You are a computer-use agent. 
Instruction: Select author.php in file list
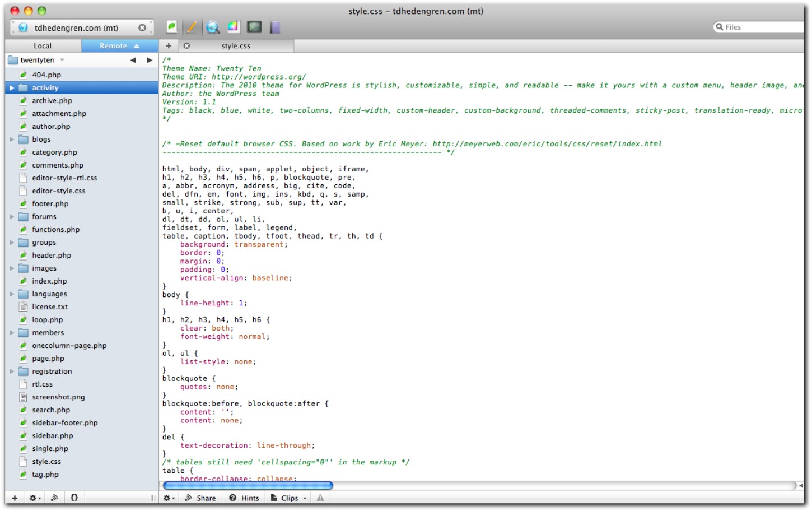[82, 127]
